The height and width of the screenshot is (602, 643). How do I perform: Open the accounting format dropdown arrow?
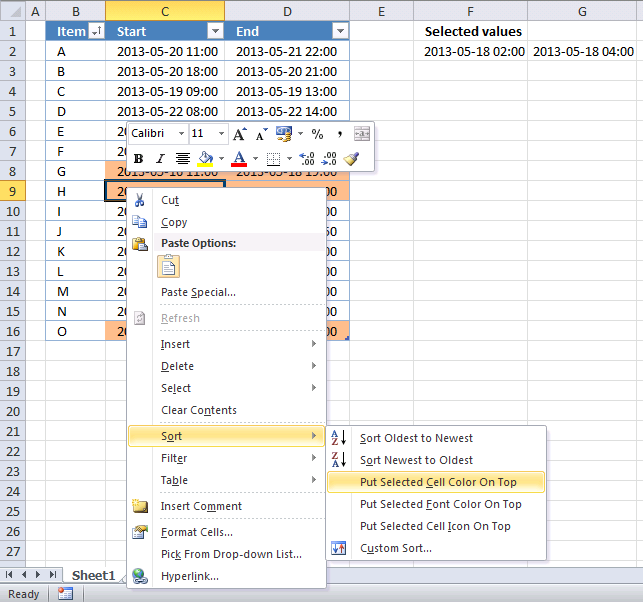[301, 134]
